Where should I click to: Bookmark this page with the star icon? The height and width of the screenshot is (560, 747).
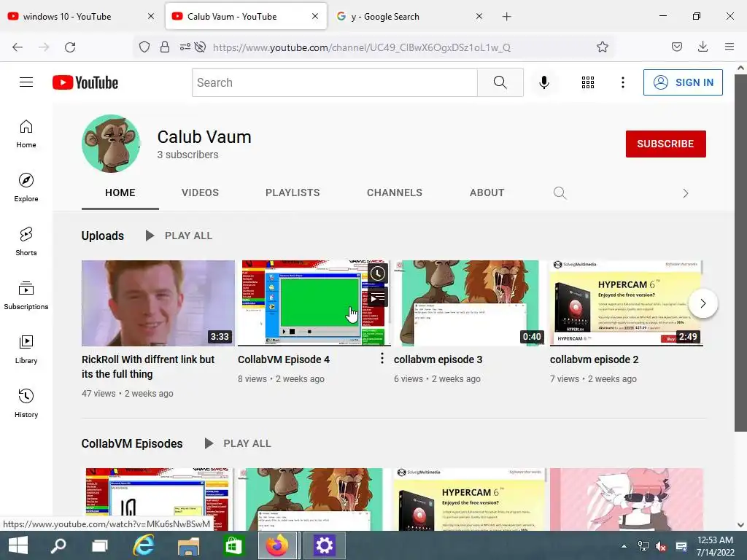pos(602,47)
